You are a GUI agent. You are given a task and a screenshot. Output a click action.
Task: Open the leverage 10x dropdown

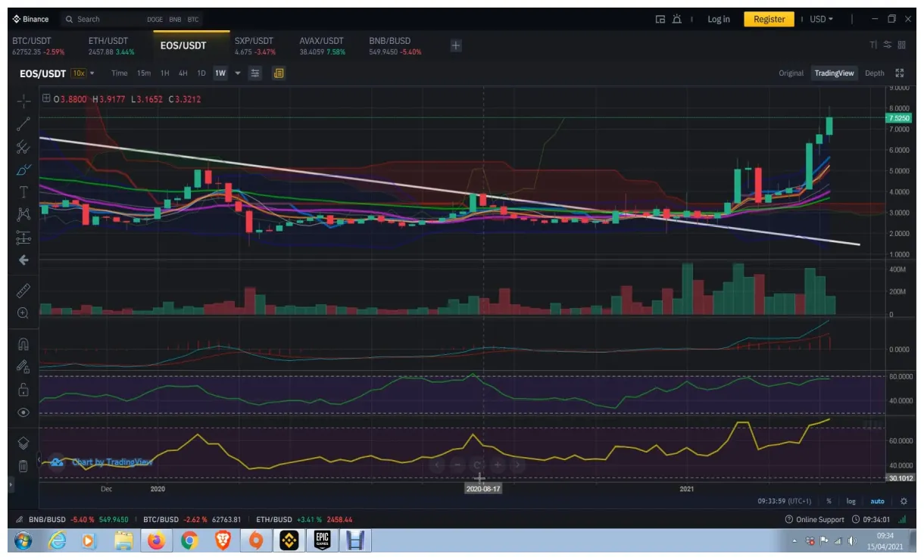pyautogui.click(x=78, y=73)
